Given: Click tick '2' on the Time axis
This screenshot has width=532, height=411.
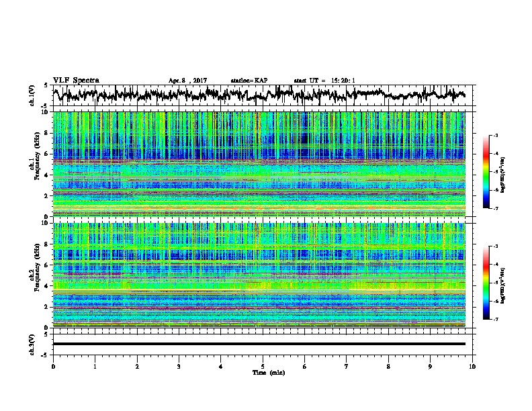Looking at the screenshot, I should [137, 367].
